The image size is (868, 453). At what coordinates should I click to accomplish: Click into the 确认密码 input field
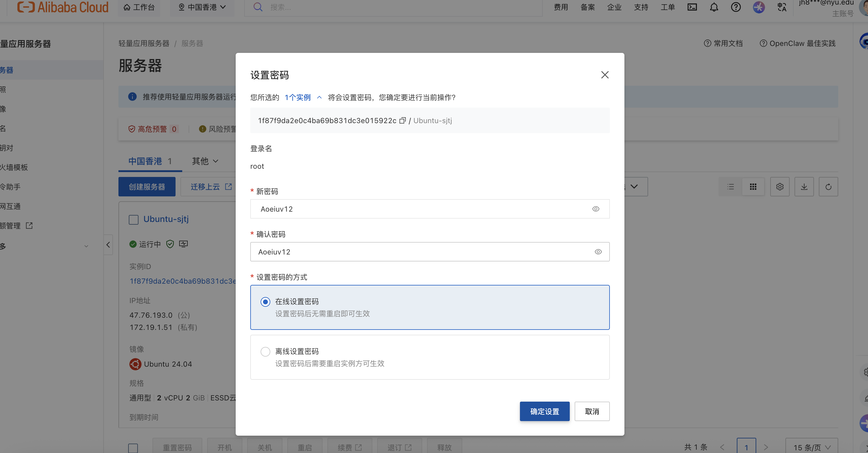pos(430,252)
